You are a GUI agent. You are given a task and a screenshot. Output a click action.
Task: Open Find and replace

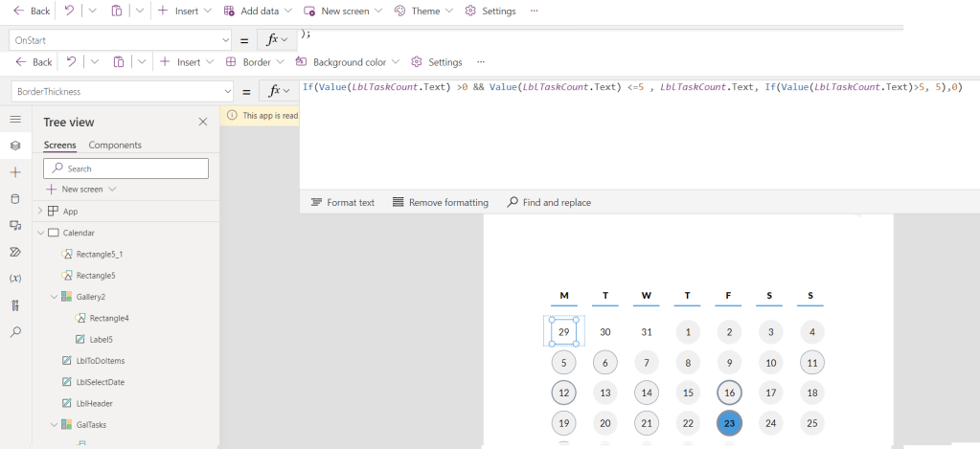coord(549,202)
